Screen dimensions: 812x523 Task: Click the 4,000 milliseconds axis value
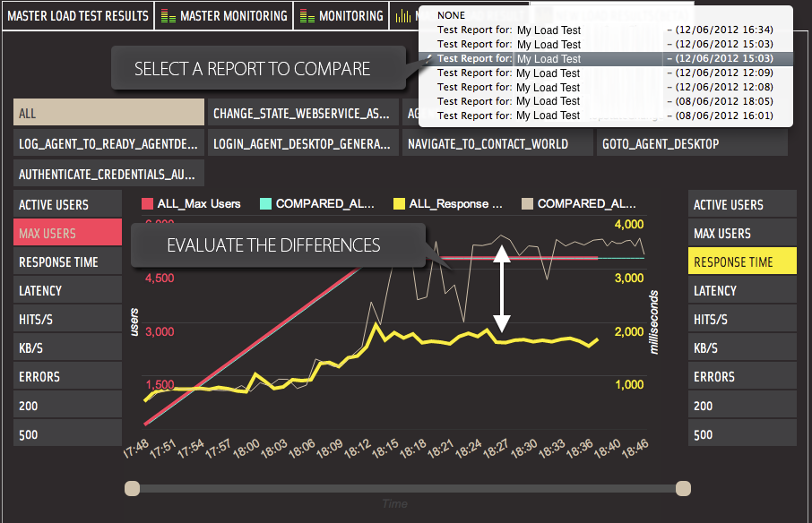click(628, 225)
